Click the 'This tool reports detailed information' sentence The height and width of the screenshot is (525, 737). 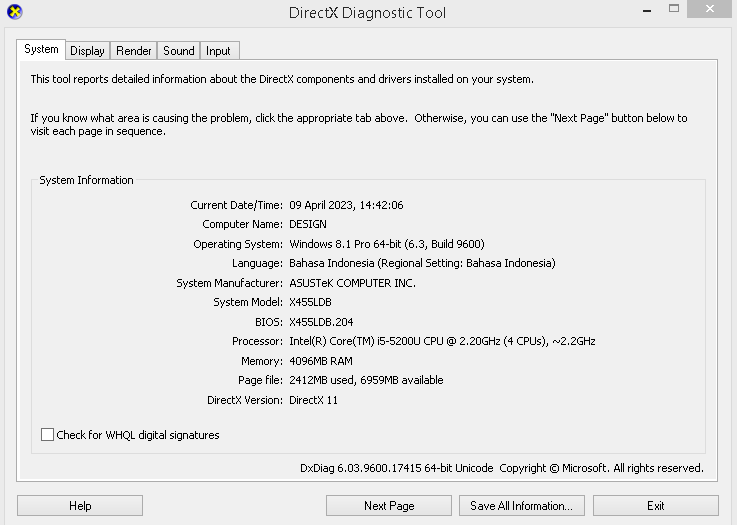pos(282,79)
